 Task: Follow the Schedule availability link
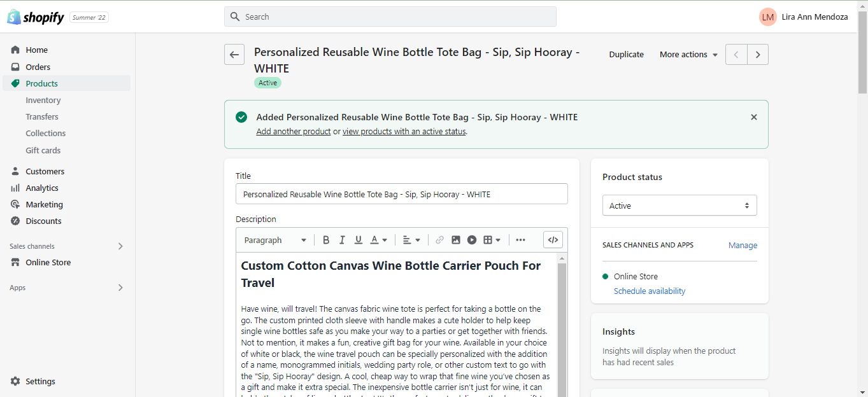[650, 291]
